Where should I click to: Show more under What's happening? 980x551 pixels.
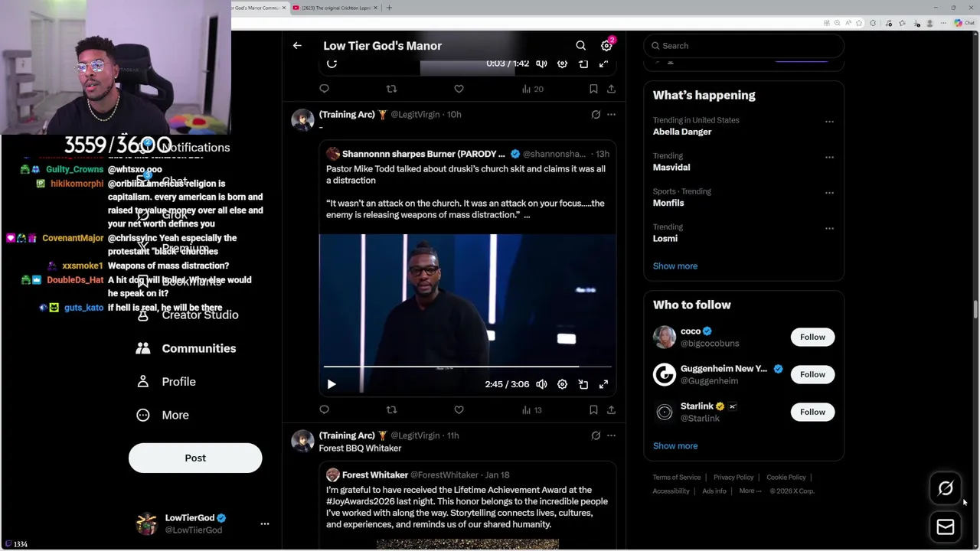pyautogui.click(x=675, y=266)
